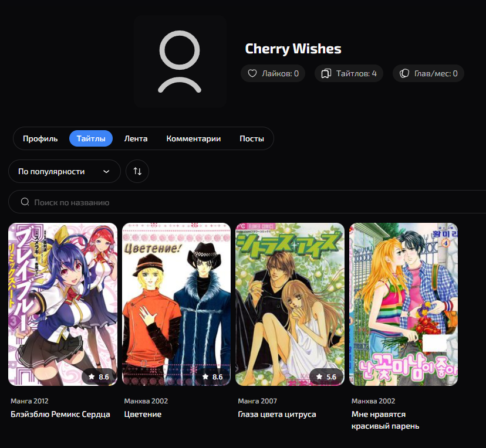The height and width of the screenshot is (448, 486).
Task: Select the Тайтлы tab
Action: [x=91, y=138]
